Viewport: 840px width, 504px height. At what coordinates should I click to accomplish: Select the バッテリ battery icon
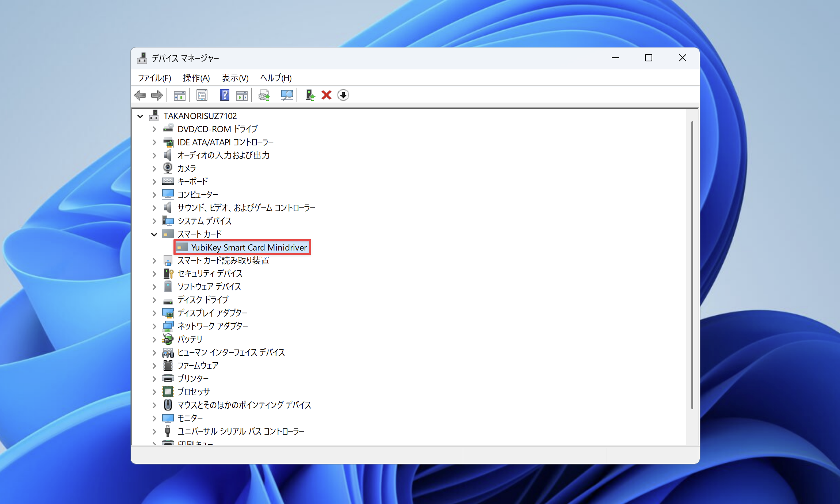(x=168, y=339)
